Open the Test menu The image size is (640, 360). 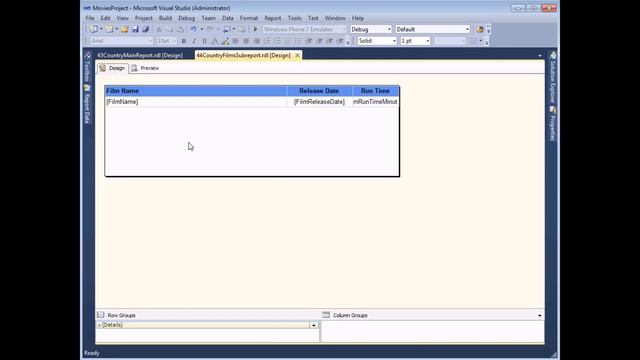[x=313, y=18]
